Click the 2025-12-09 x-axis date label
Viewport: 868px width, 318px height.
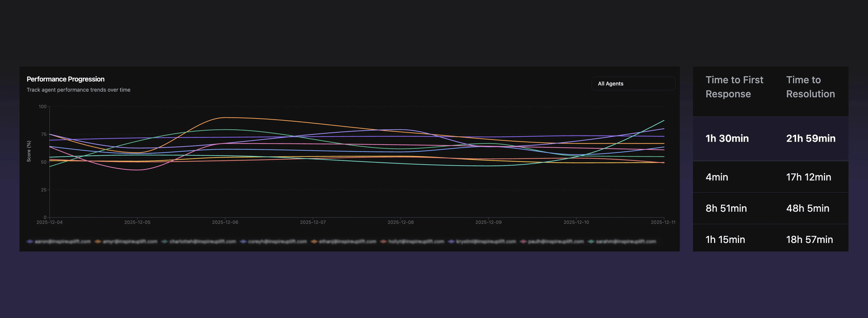(489, 222)
